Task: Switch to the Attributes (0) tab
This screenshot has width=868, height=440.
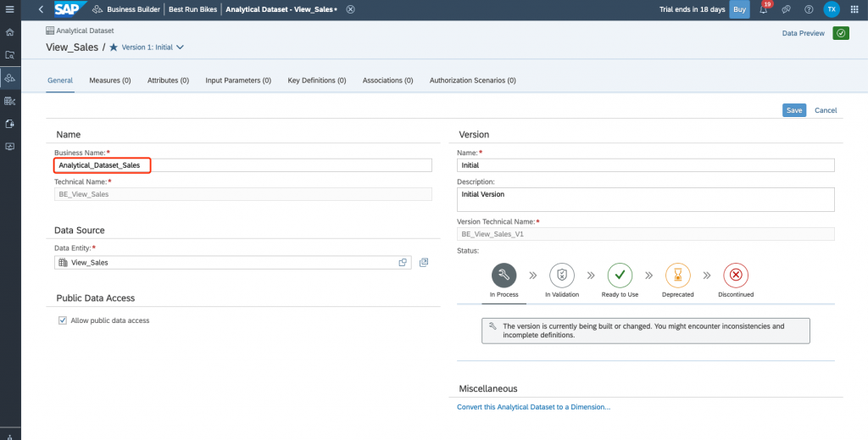Action: point(169,81)
